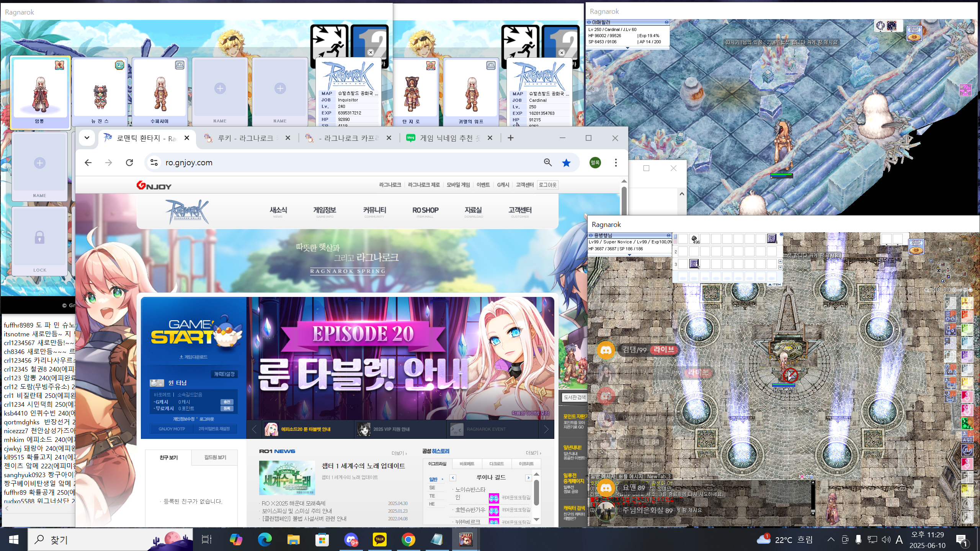Select 2025 VIP 지원 안내 banner thumbnail

point(400,429)
